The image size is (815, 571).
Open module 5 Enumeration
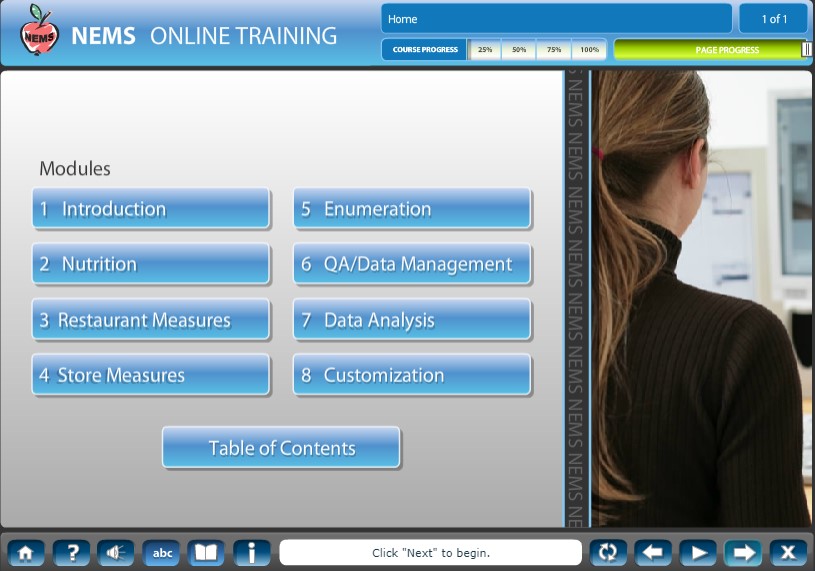(x=412, y=209)
